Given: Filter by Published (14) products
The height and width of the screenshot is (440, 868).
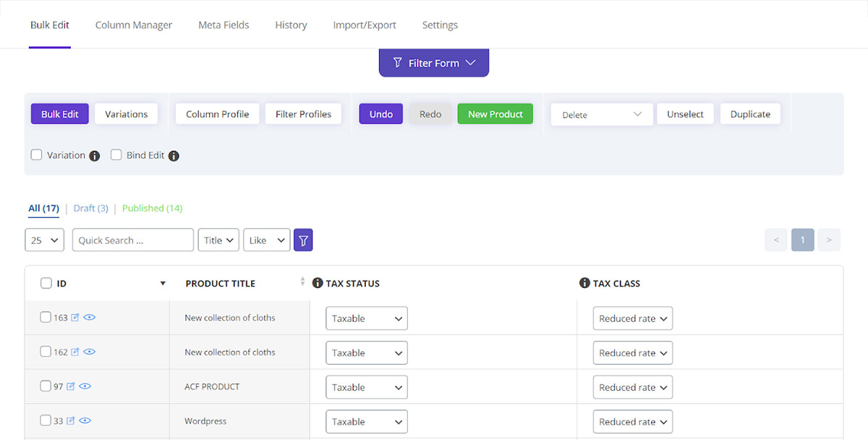Looking at the screenshot, I should click(x=152, y=208).
